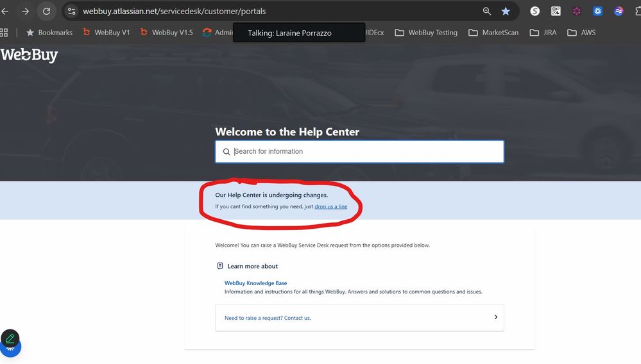Viewport: 641px width, 364px height.
Task: Open 'Need to raise a request? Contact us.'
Action: coord(268,318)
